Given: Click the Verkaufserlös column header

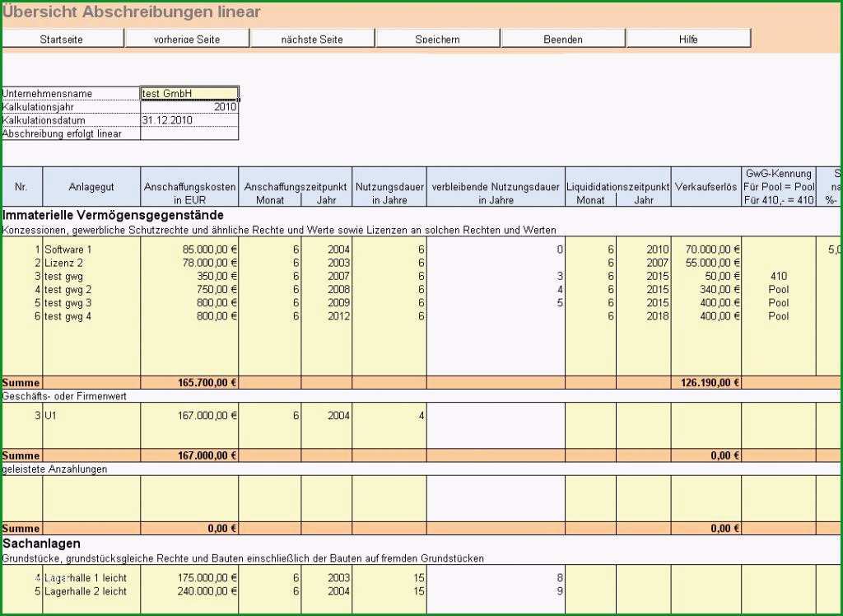Looking at the screenshot, I should (x=706, y=187).
